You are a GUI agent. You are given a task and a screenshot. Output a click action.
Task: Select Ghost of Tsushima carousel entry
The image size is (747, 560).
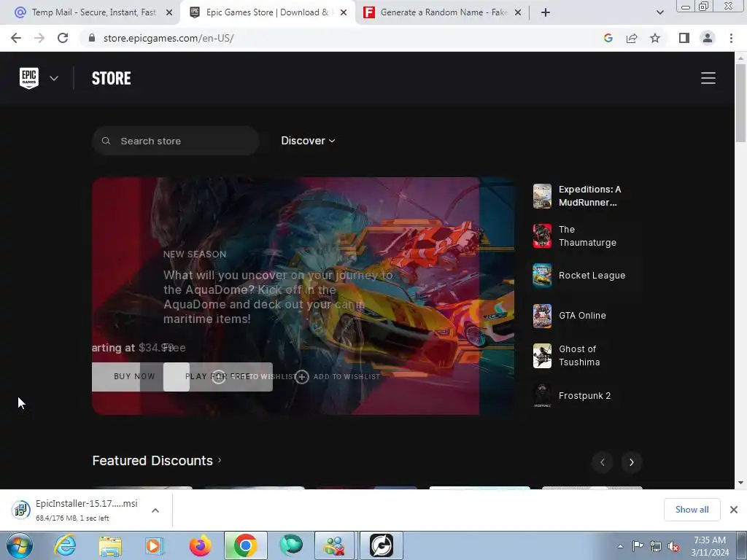(587, 356)
